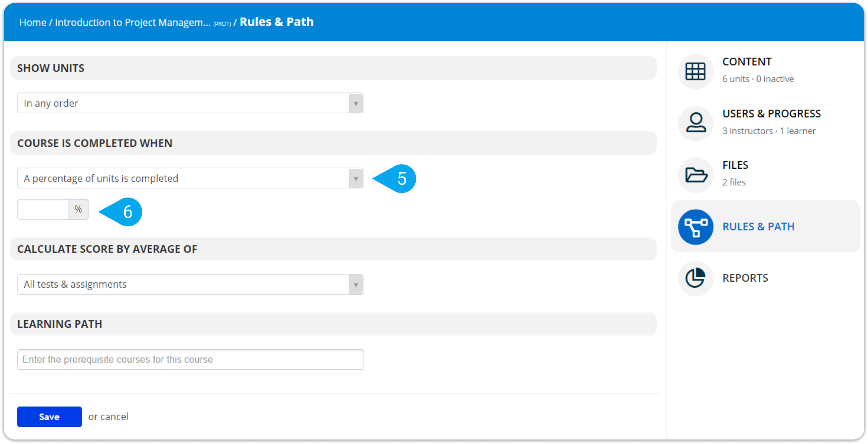Expand the Show Units 'In any order' dropdown
This screenshot has height=444, width=868.
pyautogui.click(x=190, y=103)
